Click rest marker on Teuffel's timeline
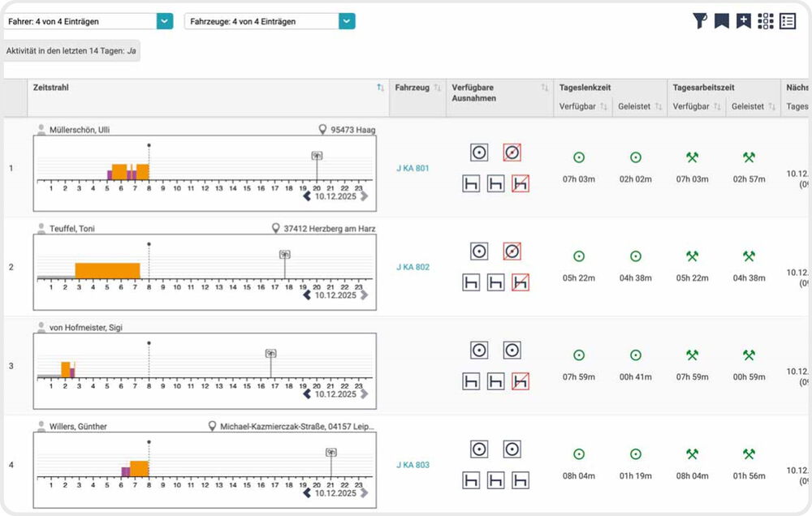The width and height of the screenshot is (812, 516). point(284,255)
